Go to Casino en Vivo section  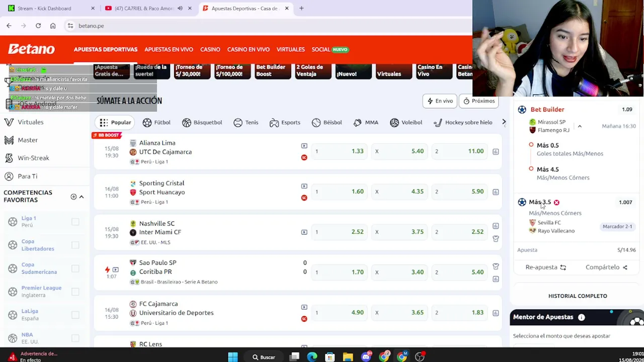(x=249, y=49)
